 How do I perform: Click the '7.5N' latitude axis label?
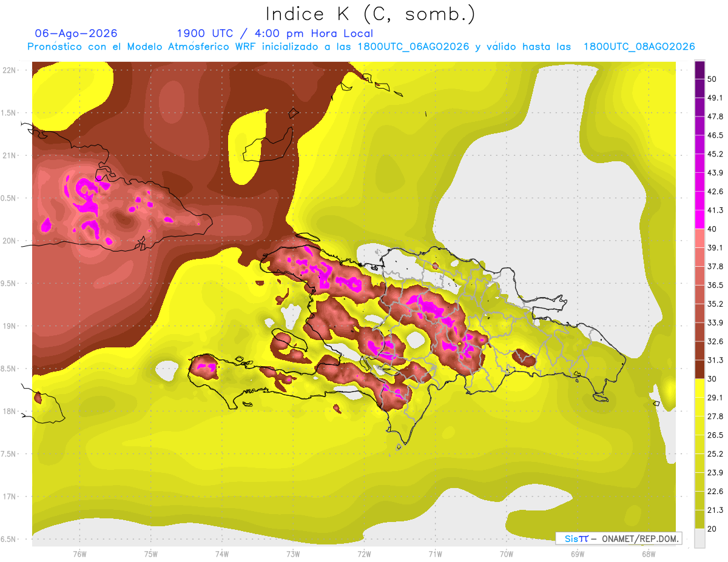pos(9,453)
